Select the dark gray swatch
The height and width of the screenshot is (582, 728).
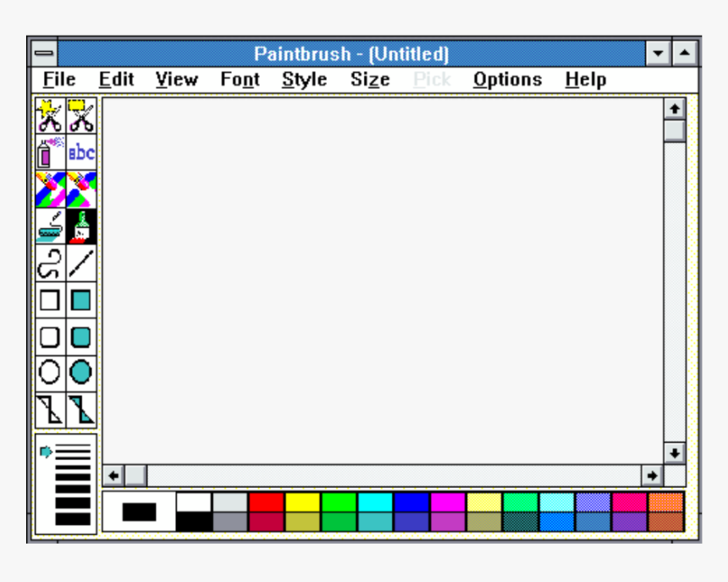click(229, 522)
